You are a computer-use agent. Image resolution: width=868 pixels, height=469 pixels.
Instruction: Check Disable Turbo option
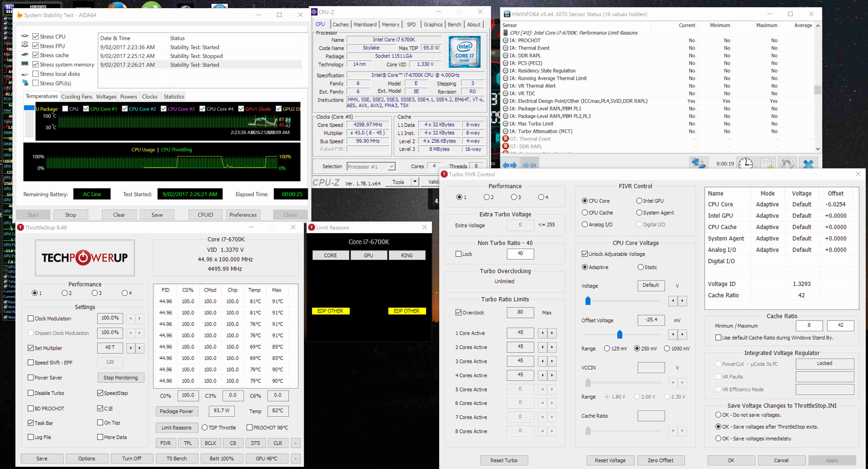31,393
